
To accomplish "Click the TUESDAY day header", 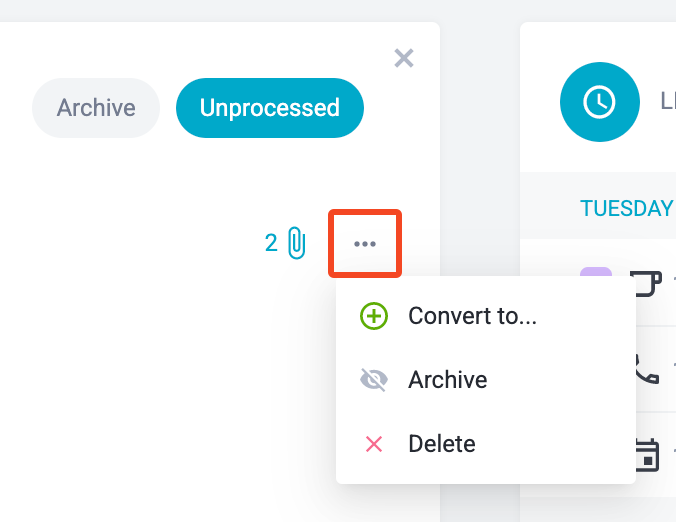I will click(x=626, y=209).
